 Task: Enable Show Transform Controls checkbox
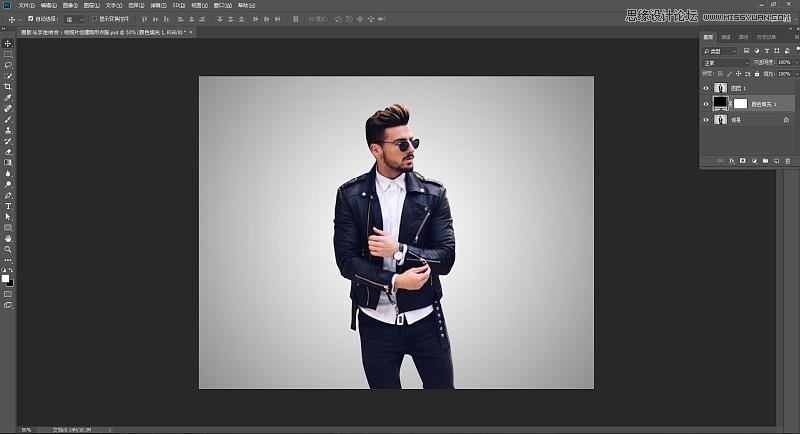(x=95, y=18)
